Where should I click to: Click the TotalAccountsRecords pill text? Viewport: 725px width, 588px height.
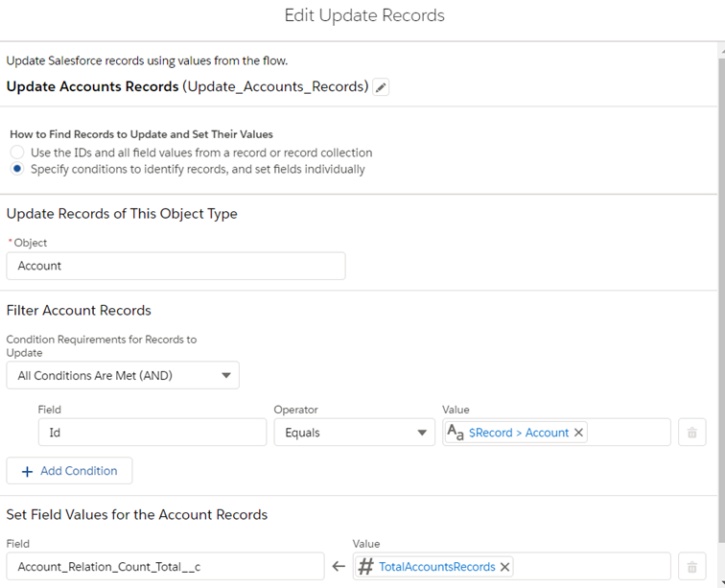436,567
